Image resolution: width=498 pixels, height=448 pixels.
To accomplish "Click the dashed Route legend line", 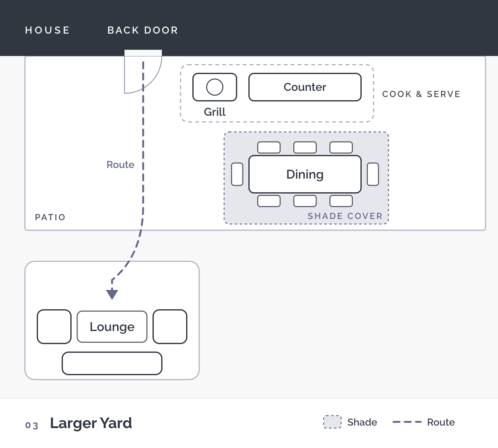I will 407,422.
